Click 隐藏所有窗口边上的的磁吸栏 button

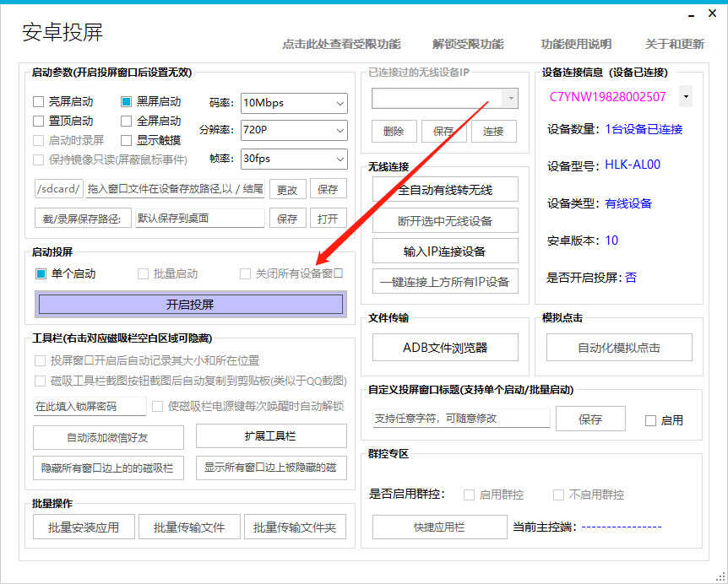pyautogui.click(x=108, y=468)
